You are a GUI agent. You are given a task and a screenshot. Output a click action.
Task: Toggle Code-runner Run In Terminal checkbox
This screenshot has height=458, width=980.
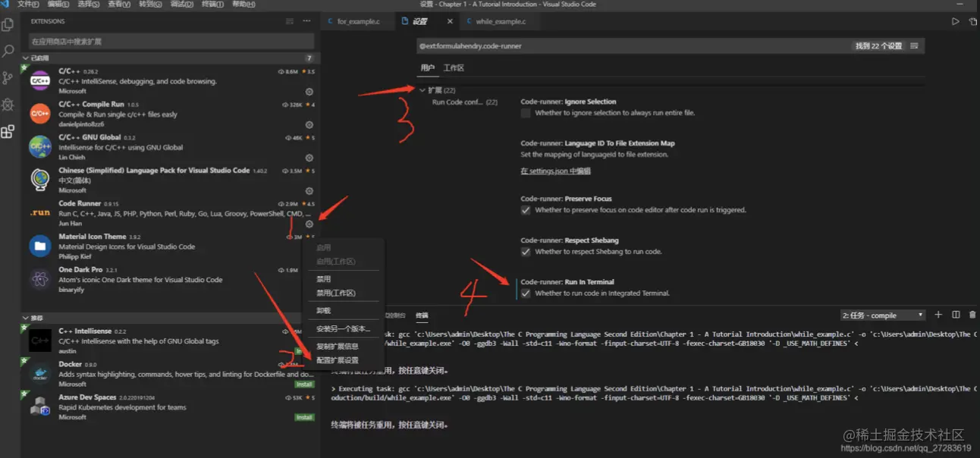(x=526, y=293)
